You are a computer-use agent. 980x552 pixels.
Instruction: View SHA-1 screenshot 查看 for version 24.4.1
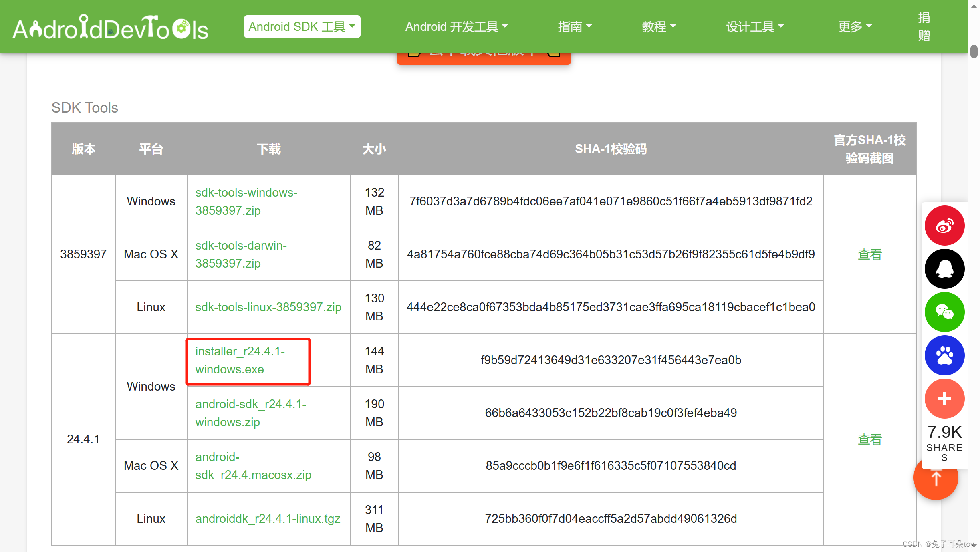pos(870,439)
